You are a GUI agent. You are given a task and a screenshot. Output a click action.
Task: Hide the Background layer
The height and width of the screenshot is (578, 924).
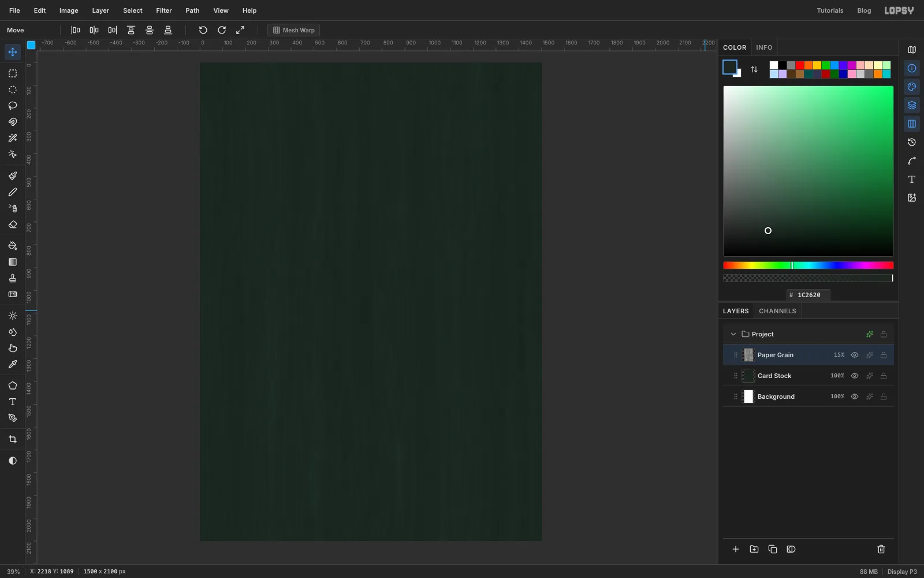click(x=855, y=397)
